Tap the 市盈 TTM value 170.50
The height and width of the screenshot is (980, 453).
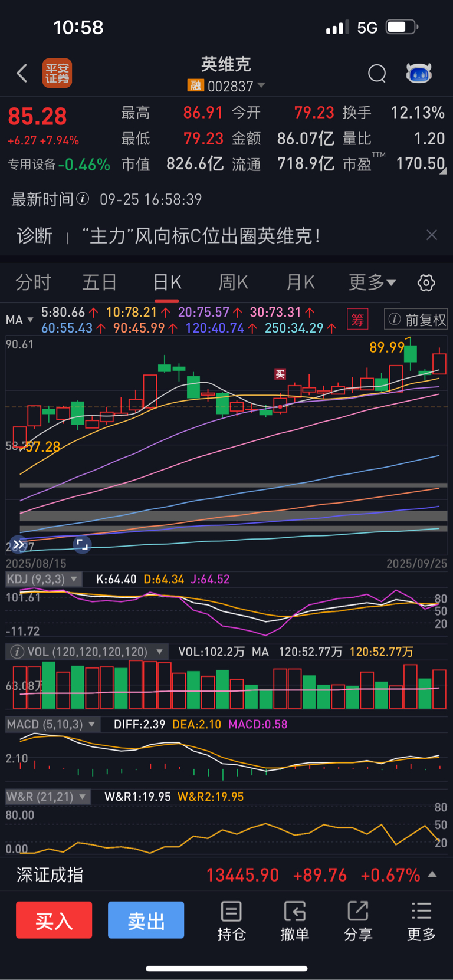point(421,163)
